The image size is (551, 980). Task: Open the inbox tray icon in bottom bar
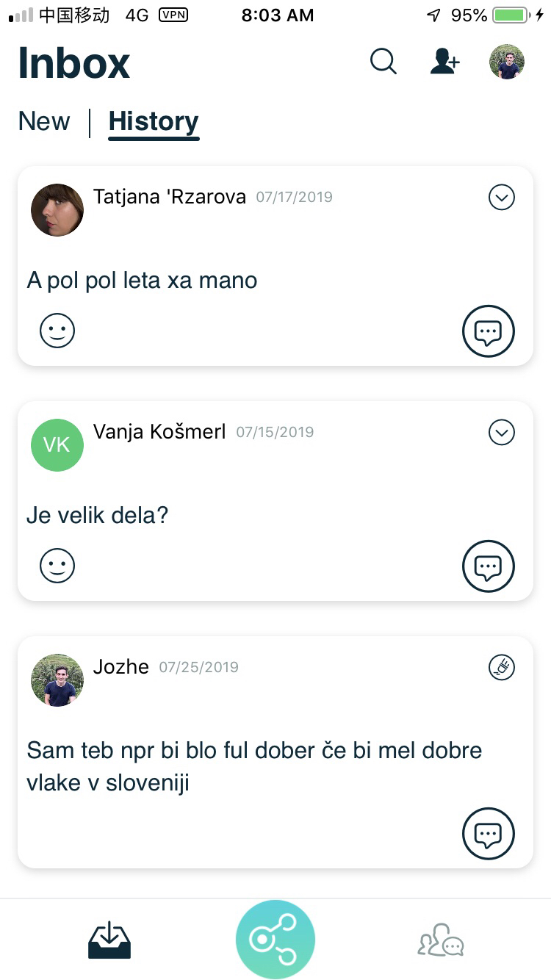click(x=109, y=940)
